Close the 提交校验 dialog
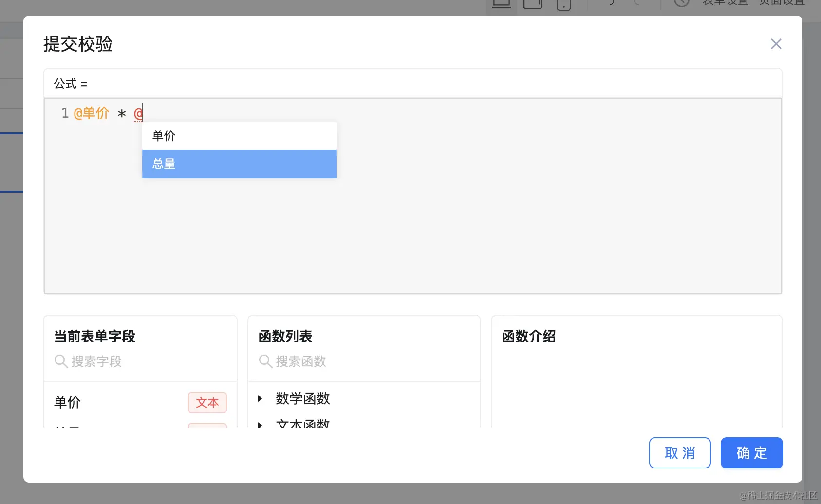The width and height of the screenshot is (821, 504). [776, 44]
